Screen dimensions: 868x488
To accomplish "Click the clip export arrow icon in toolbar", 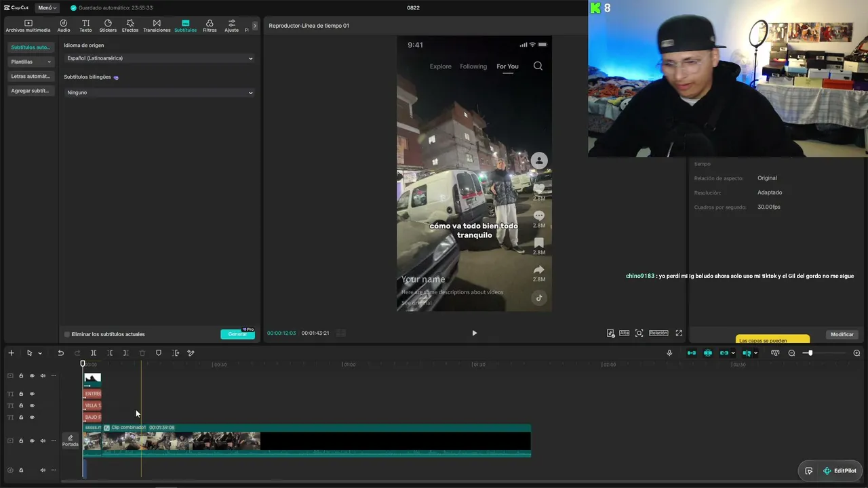I will coord(176,353).
